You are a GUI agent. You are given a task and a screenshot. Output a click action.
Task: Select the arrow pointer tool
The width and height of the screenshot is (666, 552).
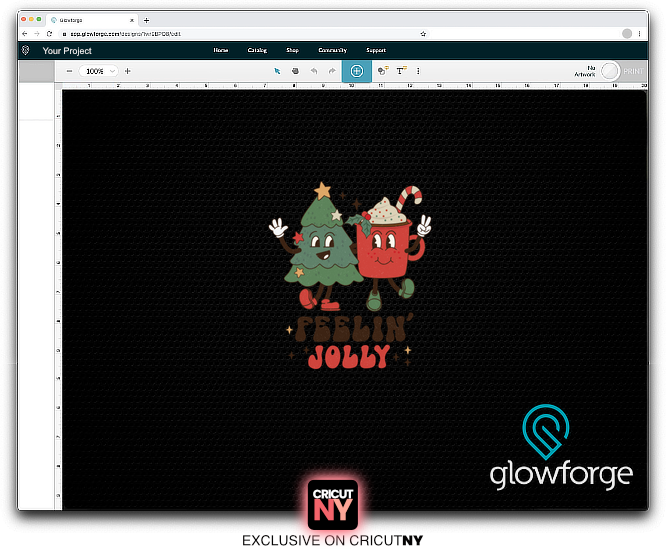[277, 71]
